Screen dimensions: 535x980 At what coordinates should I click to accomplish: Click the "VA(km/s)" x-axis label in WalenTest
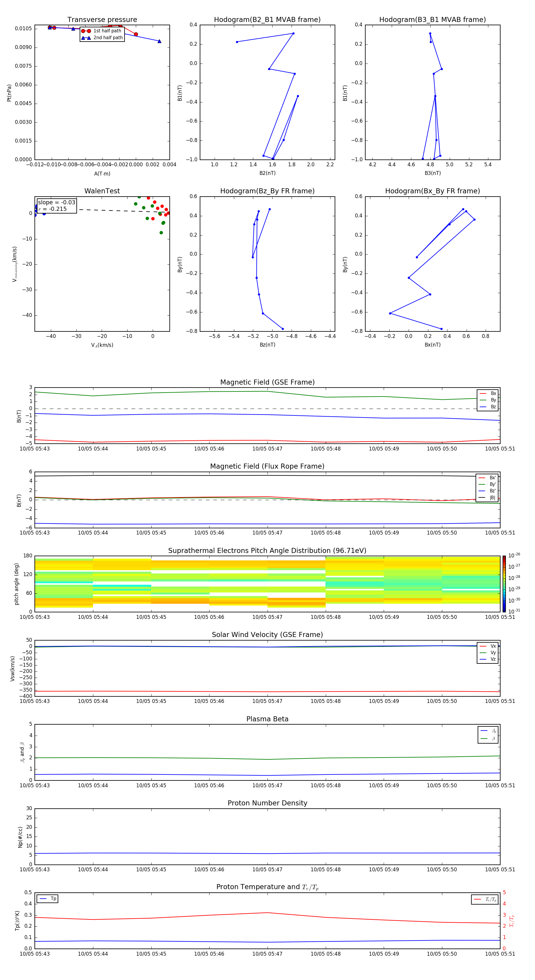click(102, 345)
